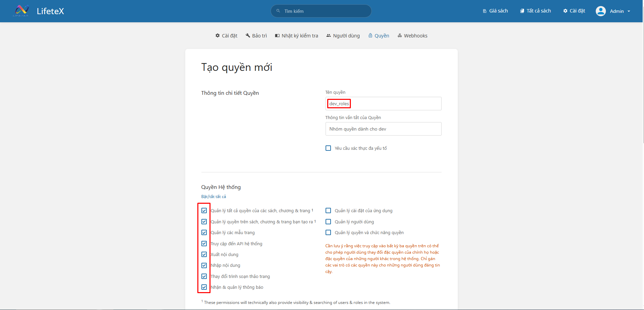Screen dimensions: 644x310
Task: Click the Tên quyền input field
Action: [383, 104]
